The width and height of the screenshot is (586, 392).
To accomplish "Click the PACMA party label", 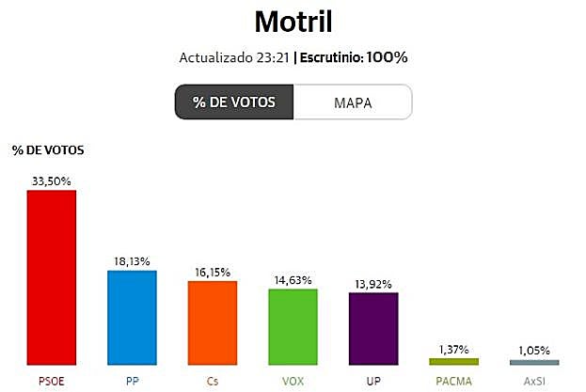I will (453, 381).
